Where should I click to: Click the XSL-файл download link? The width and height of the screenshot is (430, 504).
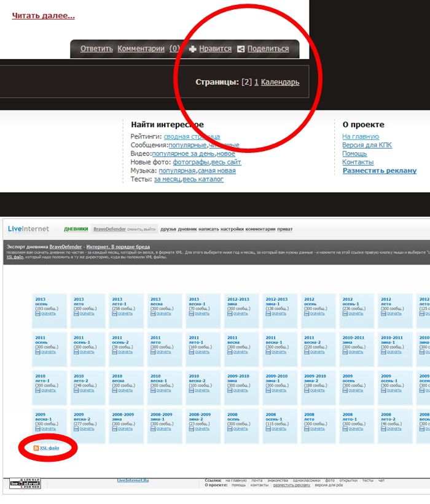[x=49, y=448]
